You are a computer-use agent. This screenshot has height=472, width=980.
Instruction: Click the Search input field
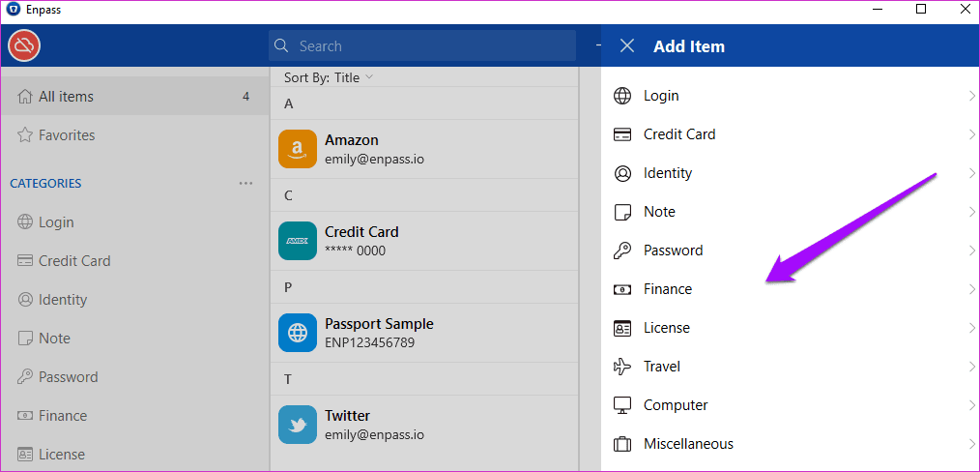pyautogui.click(x=422, y=45)
